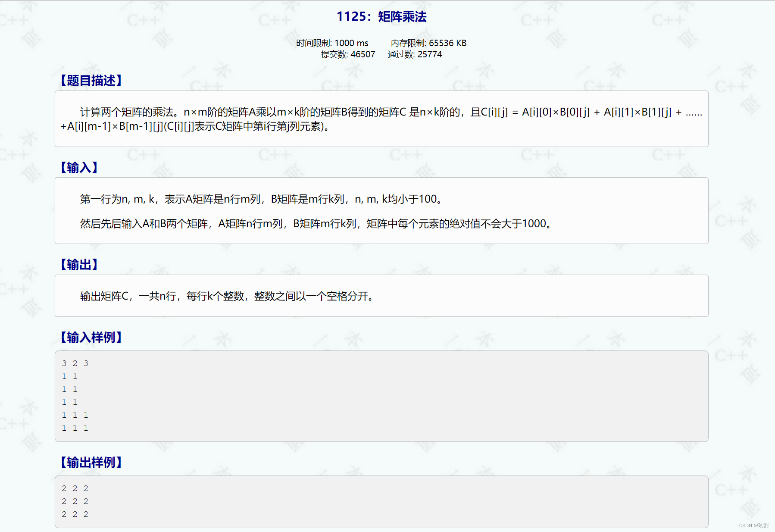Click the 【输入】 section heading
This screenshot has width=775, height=532.
79,167
